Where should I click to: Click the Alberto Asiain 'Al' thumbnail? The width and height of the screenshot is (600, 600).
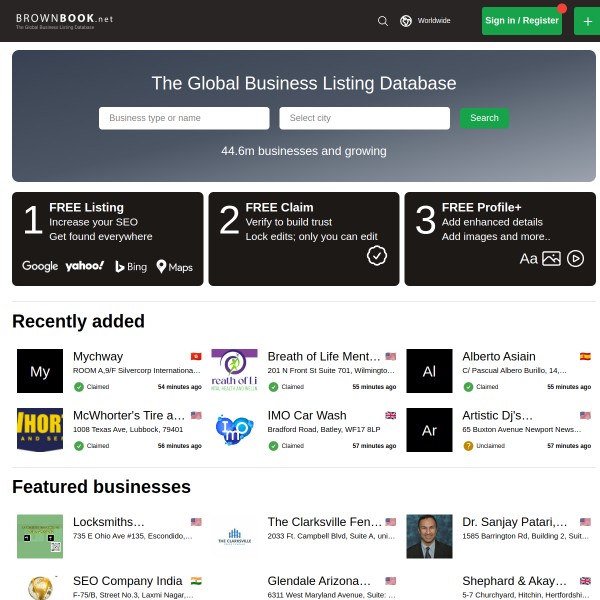click(x=429, y=371)
